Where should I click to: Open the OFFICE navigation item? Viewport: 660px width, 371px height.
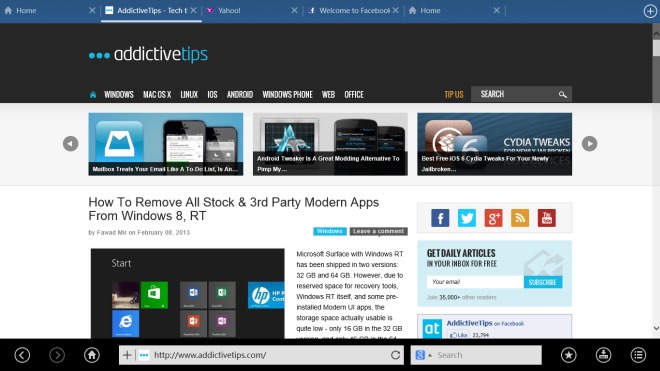tap(354, 95)
